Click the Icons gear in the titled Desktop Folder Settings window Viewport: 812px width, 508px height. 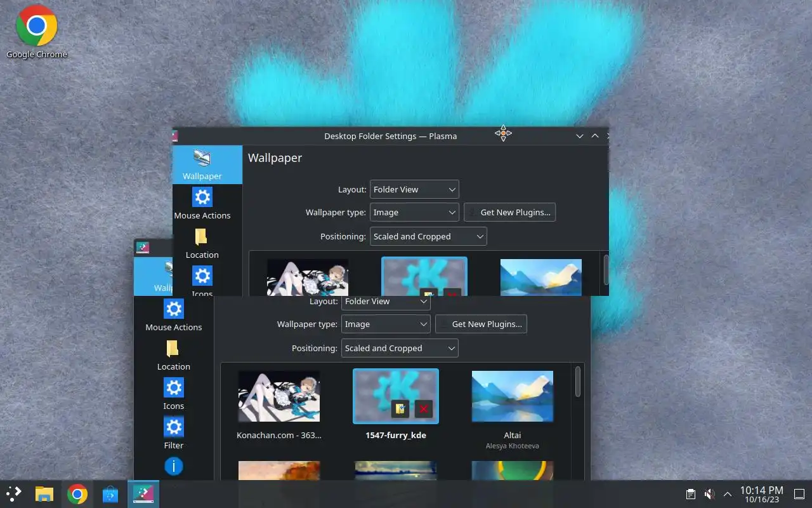(x=202, y=276)
